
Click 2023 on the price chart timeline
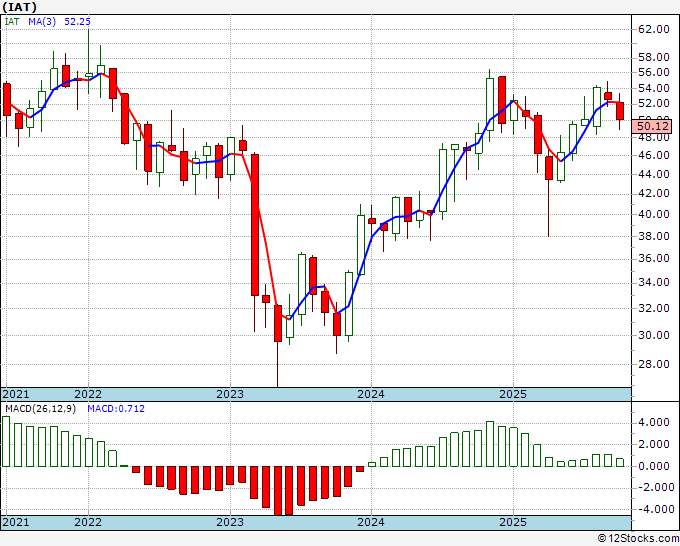[x=230, y=394]
